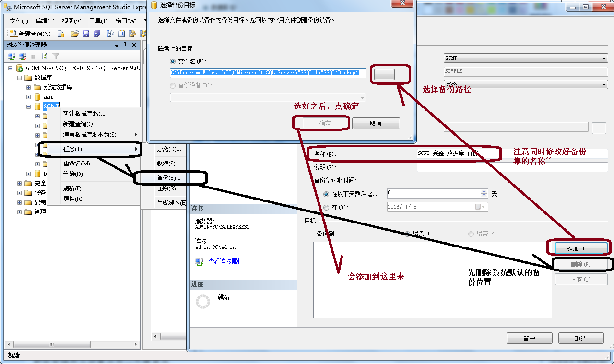Click the Summary toolbar icon
This screenshot has width=614, height=364.
pyautogui.click(x=121, y=34)
